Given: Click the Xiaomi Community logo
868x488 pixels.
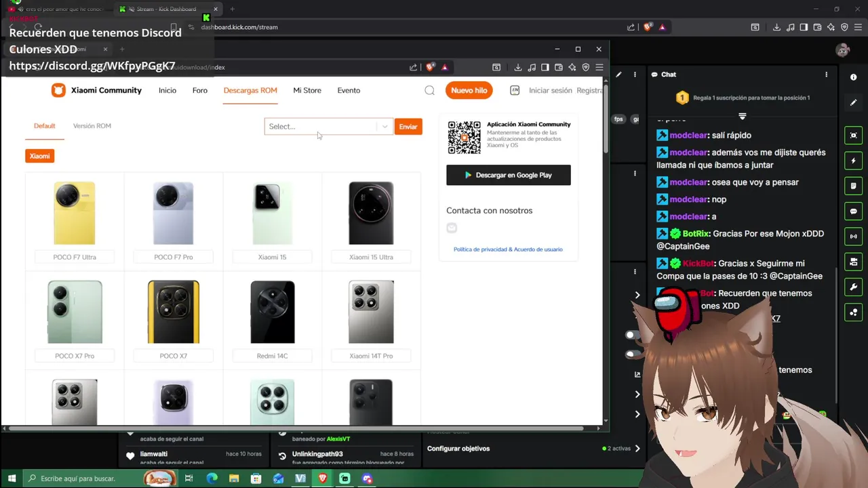Looking at the screenshot, I should click(x=96, y=90).
